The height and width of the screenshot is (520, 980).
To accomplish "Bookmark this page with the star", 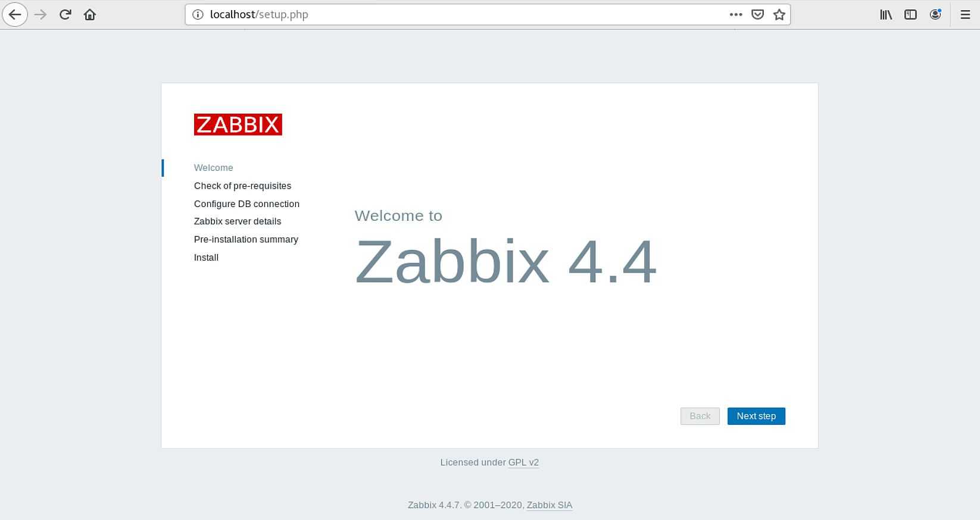I will click(779, 15).
